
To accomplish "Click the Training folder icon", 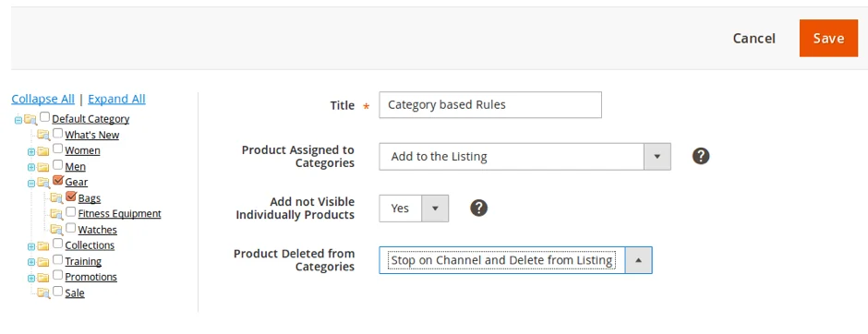I will (x=43, y=261).
